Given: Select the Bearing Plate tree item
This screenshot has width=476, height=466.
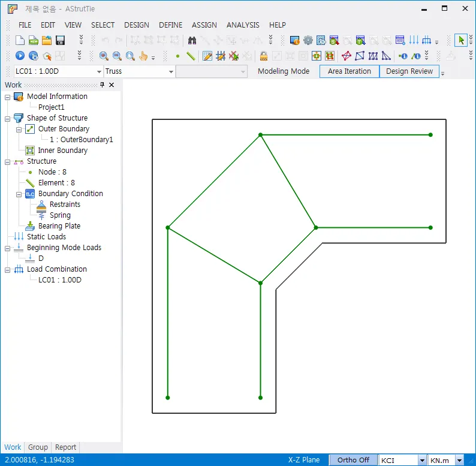Looking at the screenshot, I should (59, 226).
